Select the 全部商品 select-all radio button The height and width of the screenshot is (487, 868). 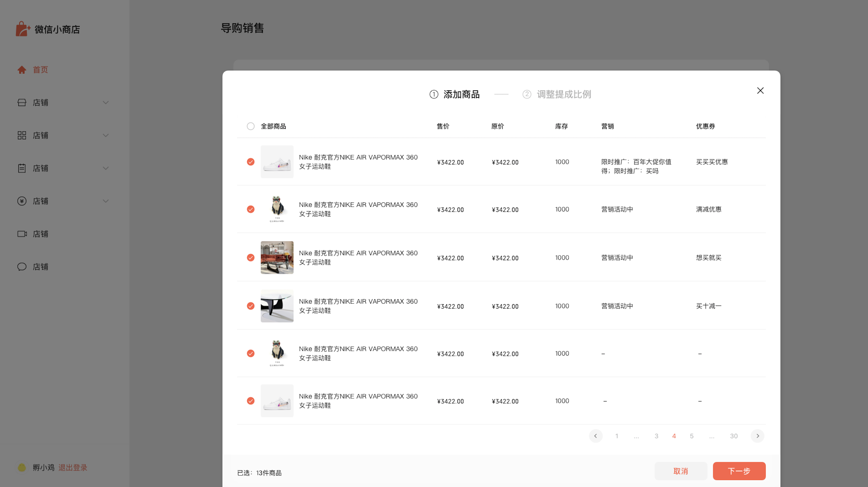point(250,126)
